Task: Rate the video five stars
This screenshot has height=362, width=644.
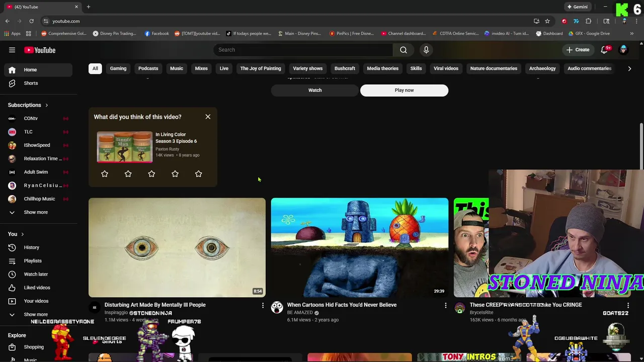Action: (199, 174)
